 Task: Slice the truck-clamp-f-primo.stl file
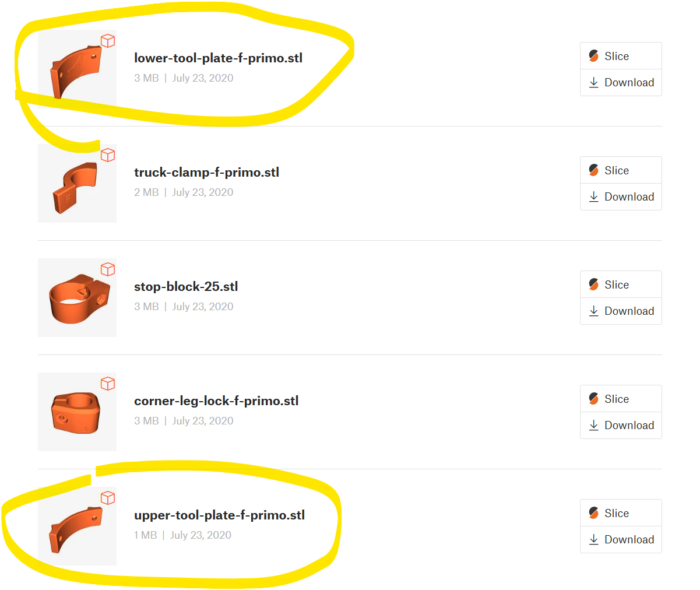pos(621,170)
